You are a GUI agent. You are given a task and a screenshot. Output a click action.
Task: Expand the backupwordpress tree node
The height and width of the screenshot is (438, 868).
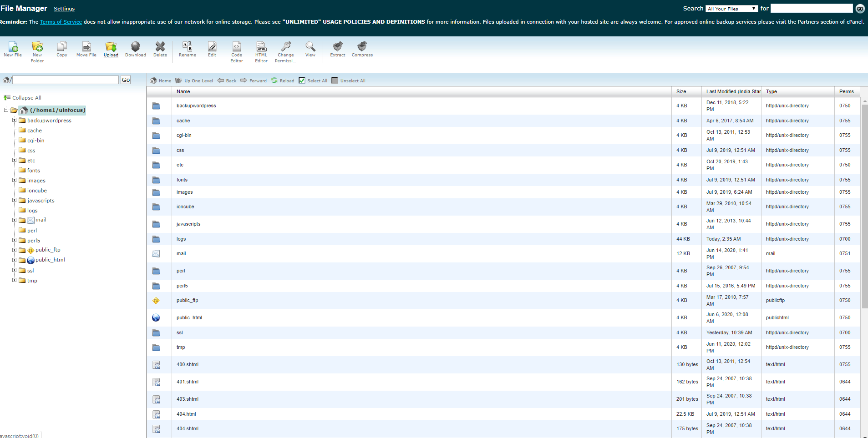(14, 120)
